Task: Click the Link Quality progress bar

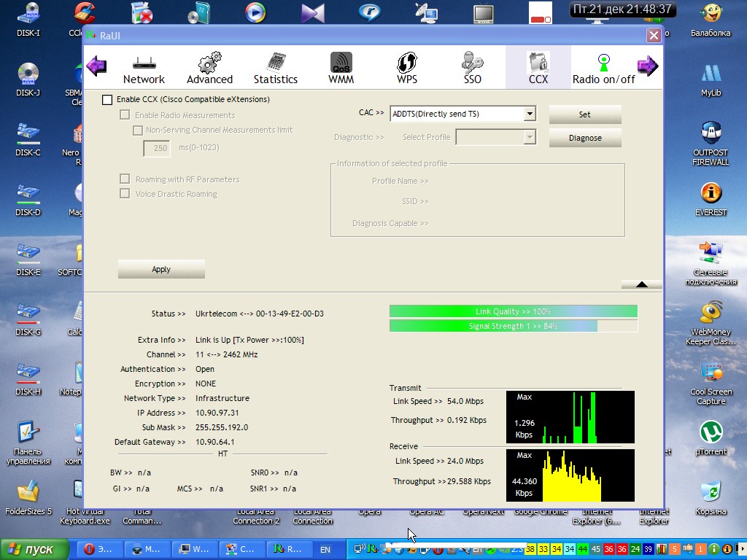Action: coord(513,311)
